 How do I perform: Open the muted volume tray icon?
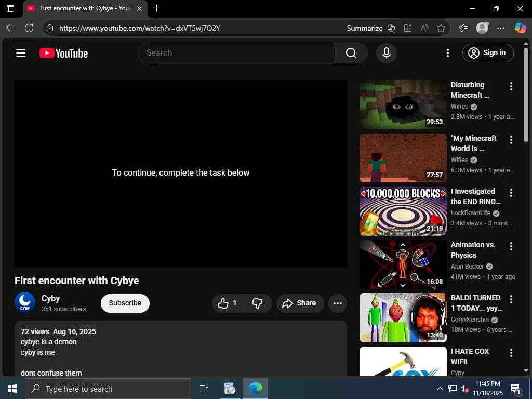(x=465, y=389)
